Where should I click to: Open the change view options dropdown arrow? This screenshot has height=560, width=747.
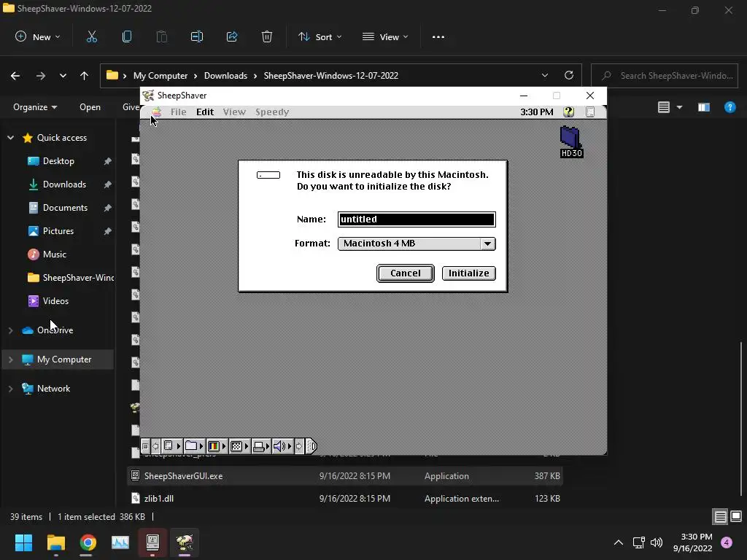pyautogui.click(x=680, y=108)
